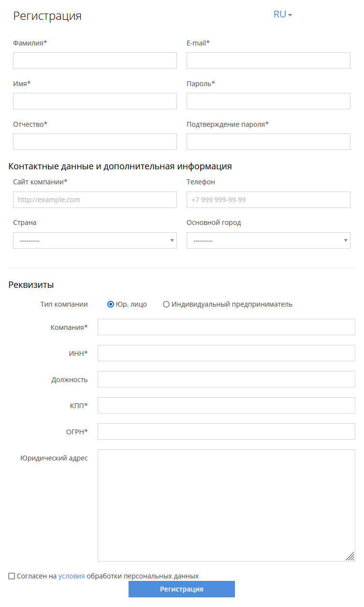Screen dimensions: 364x607
Task: Check the Согласен на условия checkbox
Action: tap(12, 576)
